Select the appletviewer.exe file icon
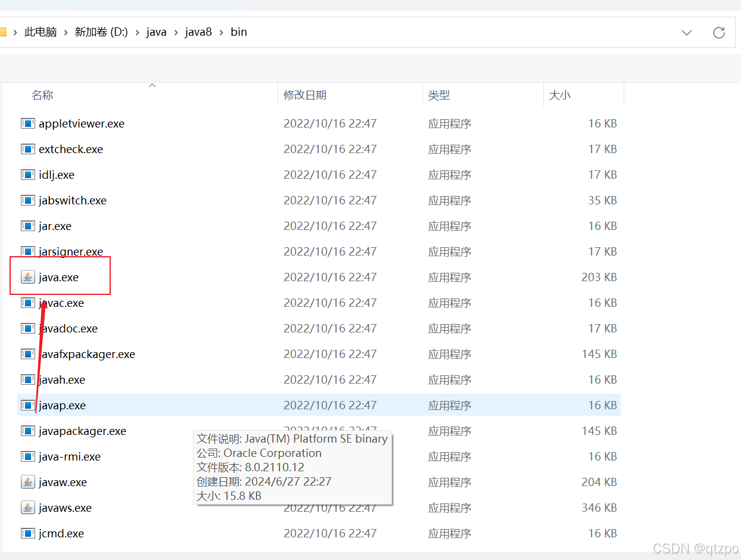 click(28, 123)
